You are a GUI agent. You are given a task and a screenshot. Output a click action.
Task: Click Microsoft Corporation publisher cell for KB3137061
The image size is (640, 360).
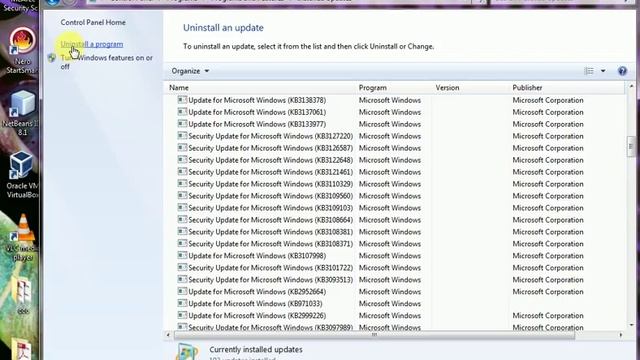pyautogui.click(x=548, y=112)
